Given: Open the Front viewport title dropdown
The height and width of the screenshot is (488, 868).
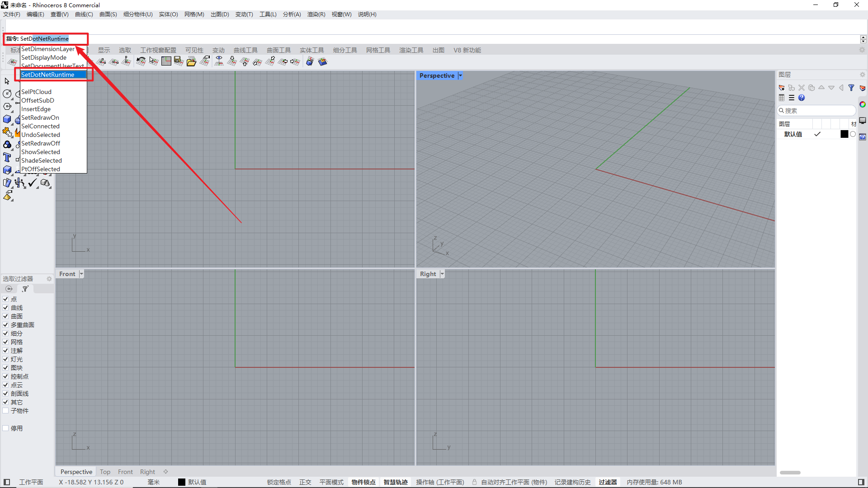Looking at the screenshot, I should click(x=81, y=274).
